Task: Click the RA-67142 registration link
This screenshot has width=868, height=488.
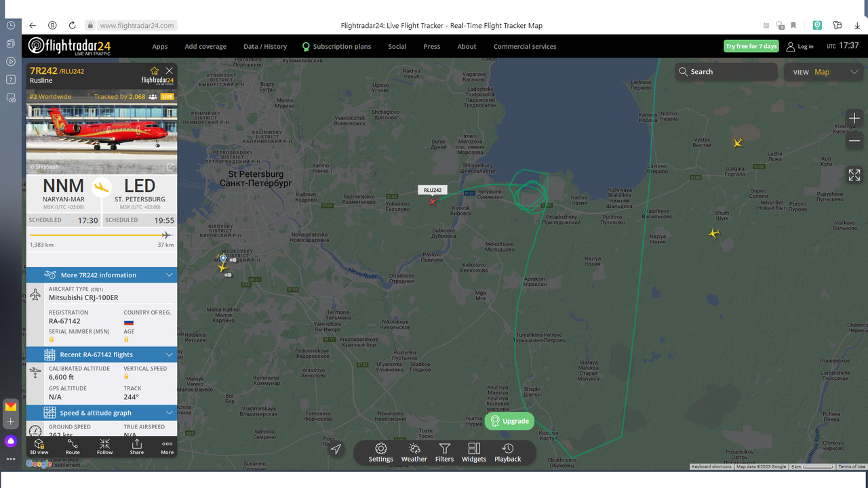Action: 64,321
